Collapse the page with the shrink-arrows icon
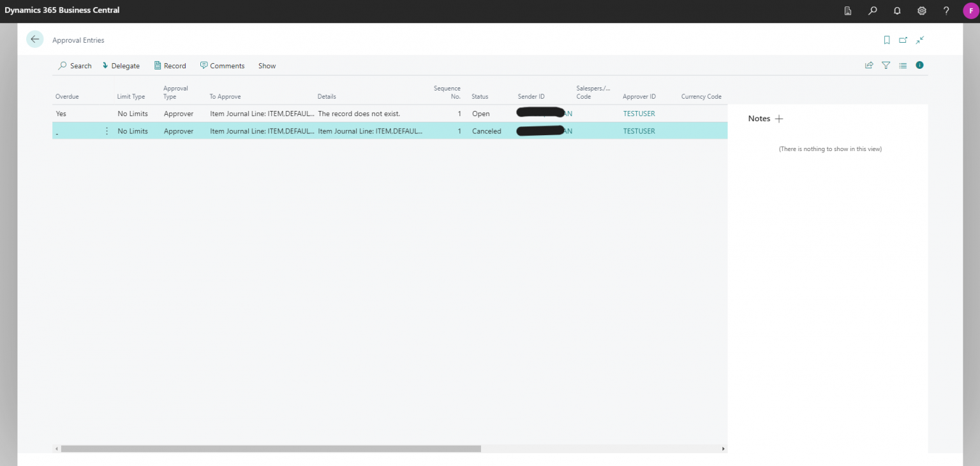The image size is (980, 466). point(919,40)
